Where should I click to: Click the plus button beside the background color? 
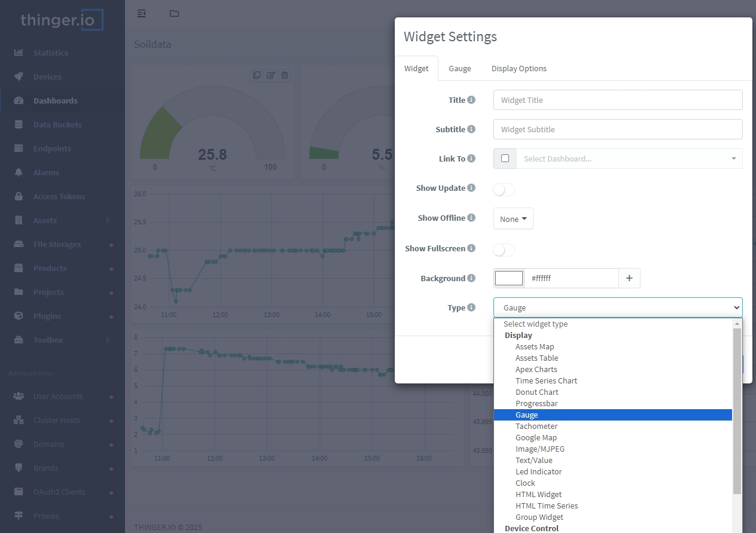(630, 278)
